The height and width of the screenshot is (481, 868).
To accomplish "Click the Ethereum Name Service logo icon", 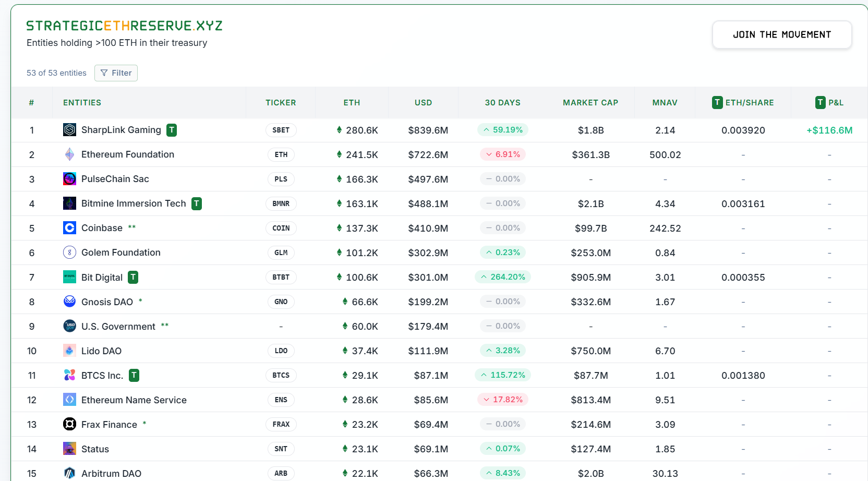I will (69, 400).
